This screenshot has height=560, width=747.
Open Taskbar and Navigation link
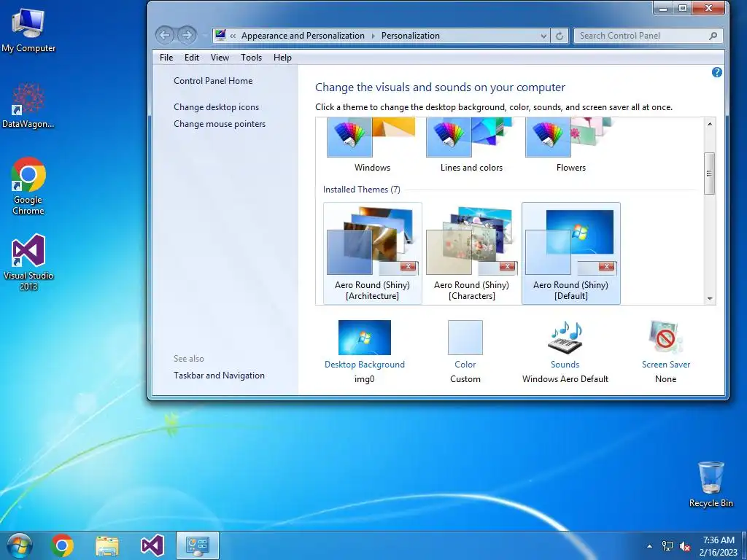point(219,376)
